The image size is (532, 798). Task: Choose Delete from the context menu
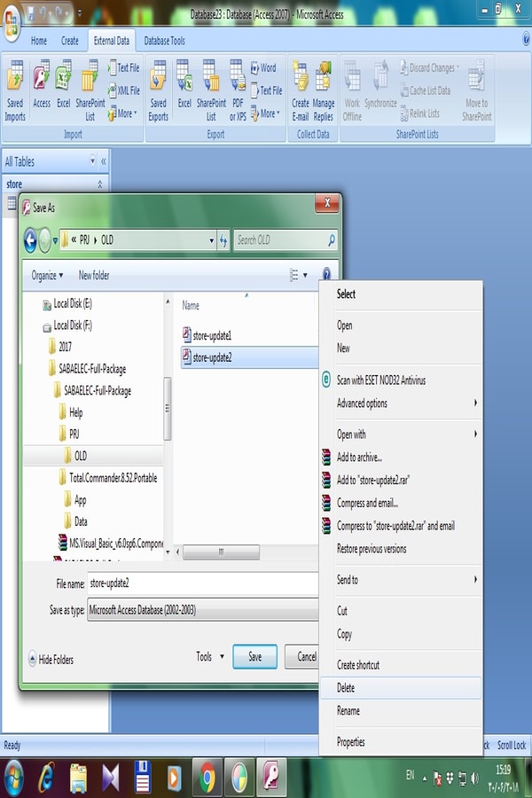tap(401, 687)
